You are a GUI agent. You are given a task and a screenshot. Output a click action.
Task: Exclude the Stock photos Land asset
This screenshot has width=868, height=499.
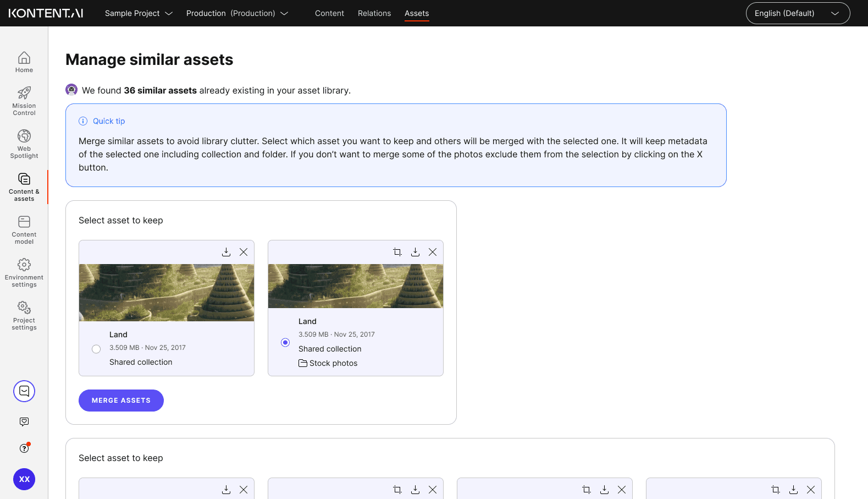pyautogui.click(x=433, y=252)
